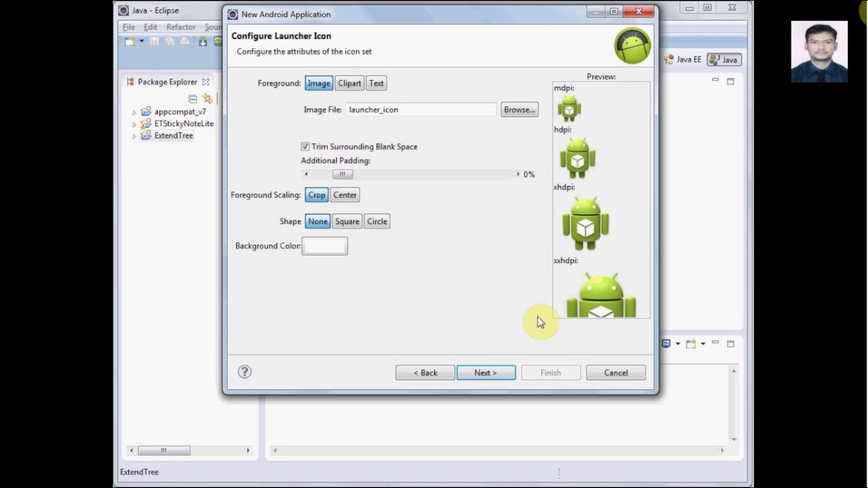Screen dimensions: 868x488
Task: Click the xhdpi preview icon
Action: click(x=585, y=223)
